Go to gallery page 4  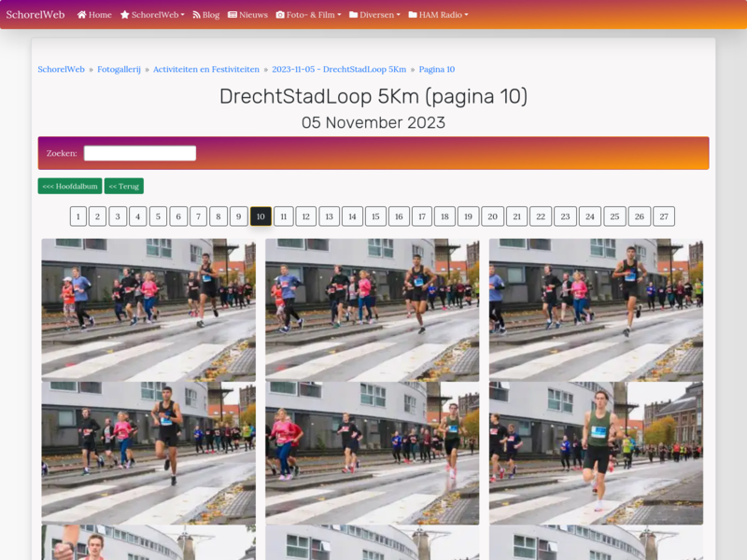point(137,217)
